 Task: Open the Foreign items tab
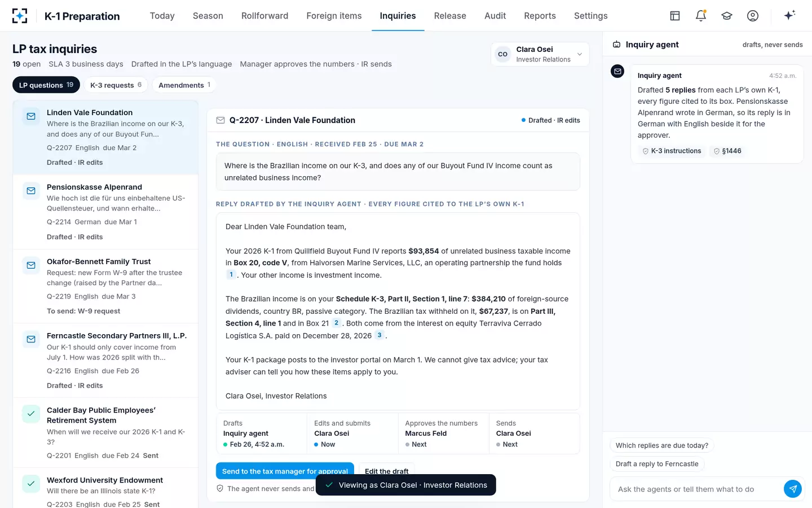334,16
